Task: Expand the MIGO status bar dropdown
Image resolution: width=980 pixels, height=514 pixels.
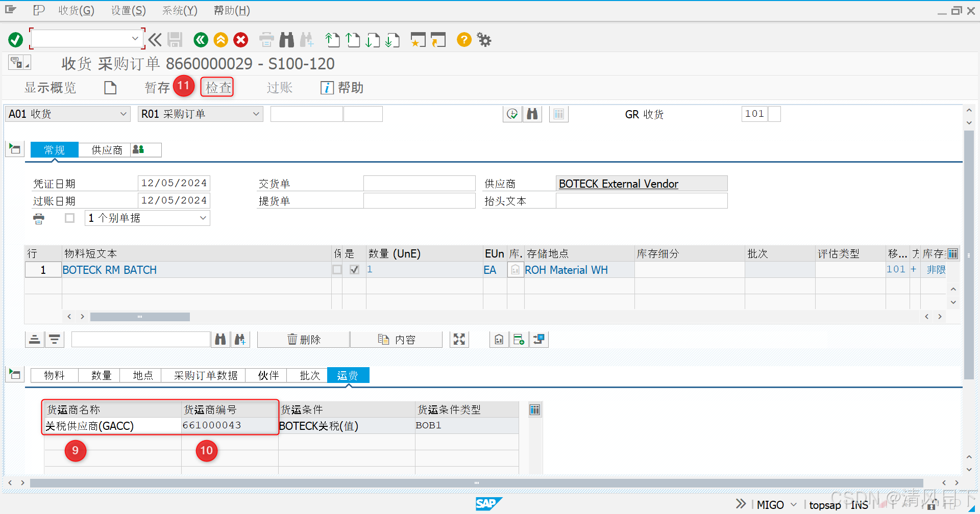Action: (x=794, y=505)
